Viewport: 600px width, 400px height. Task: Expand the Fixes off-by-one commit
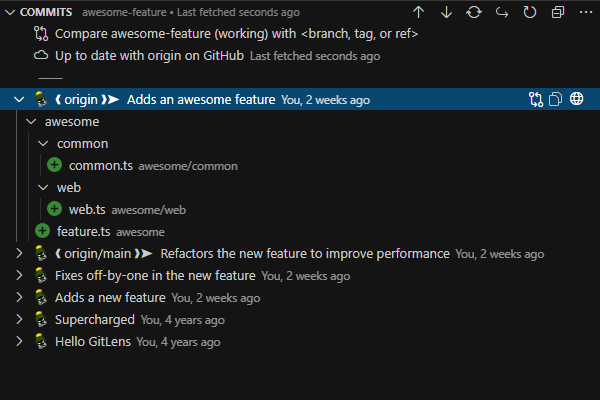point(19,275)
